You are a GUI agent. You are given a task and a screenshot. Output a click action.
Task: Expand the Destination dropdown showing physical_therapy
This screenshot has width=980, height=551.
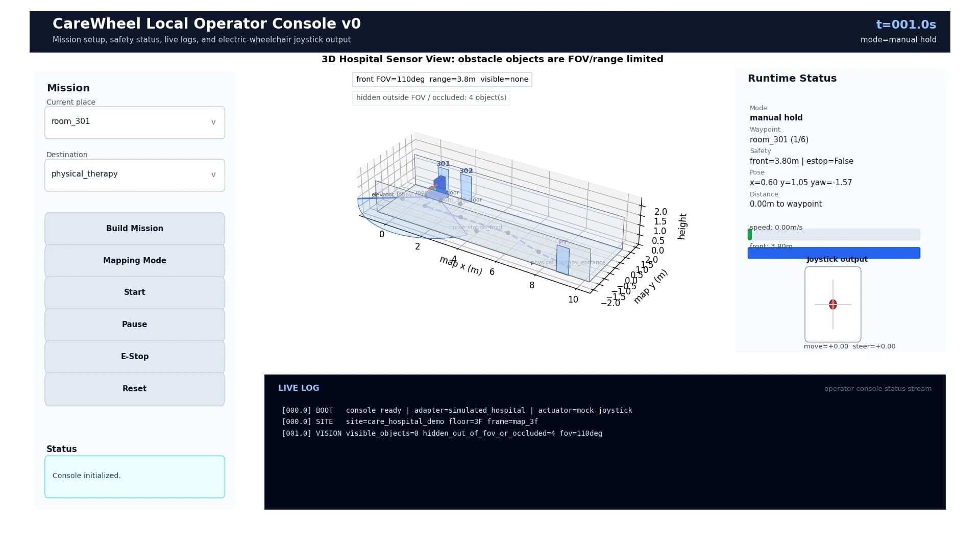click(x=135, y=175)
